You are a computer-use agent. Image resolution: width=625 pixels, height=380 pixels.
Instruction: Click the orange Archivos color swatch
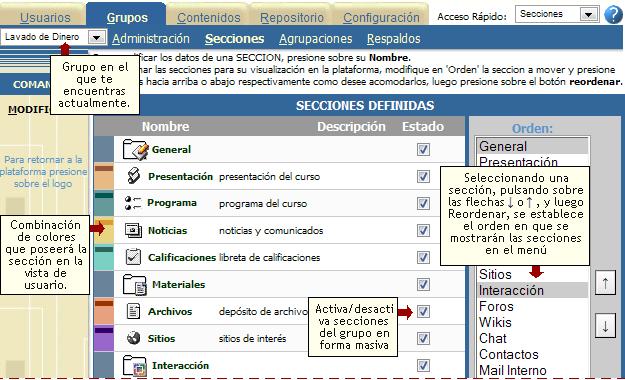tap(104, 312)
